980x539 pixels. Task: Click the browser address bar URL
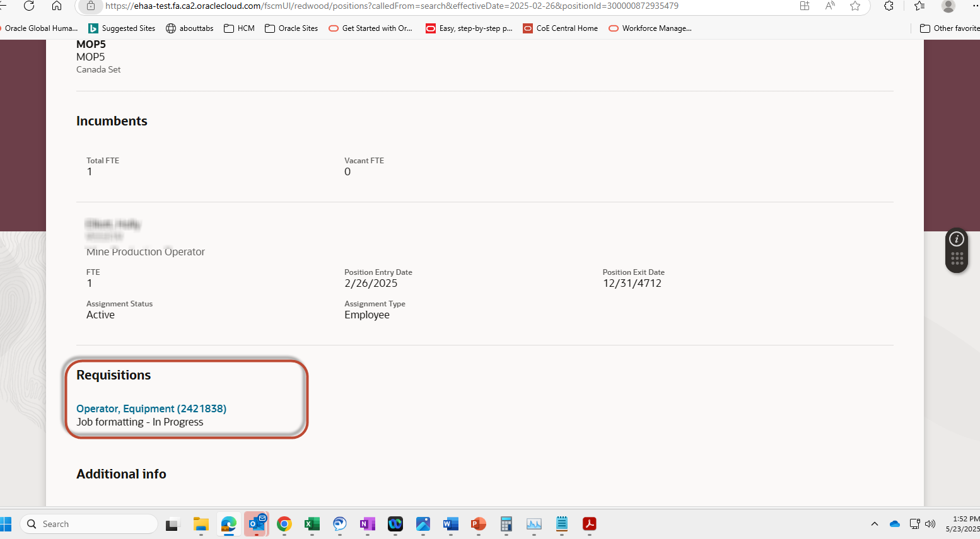pyautogui.click(x=392, y=6)
